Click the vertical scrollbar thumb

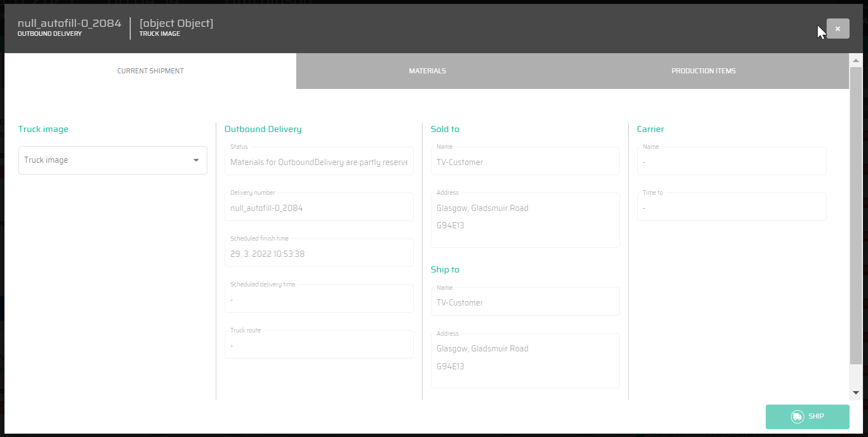click(855, 215)
